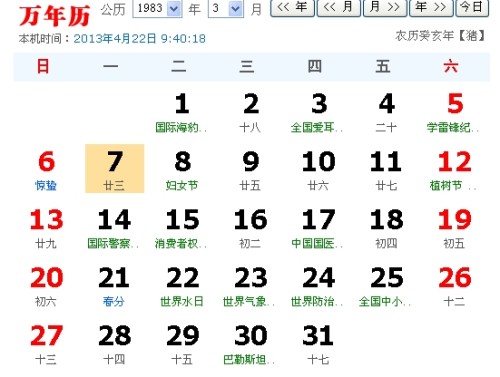
Task: Select March 16 初二
Action: (250, 228)
